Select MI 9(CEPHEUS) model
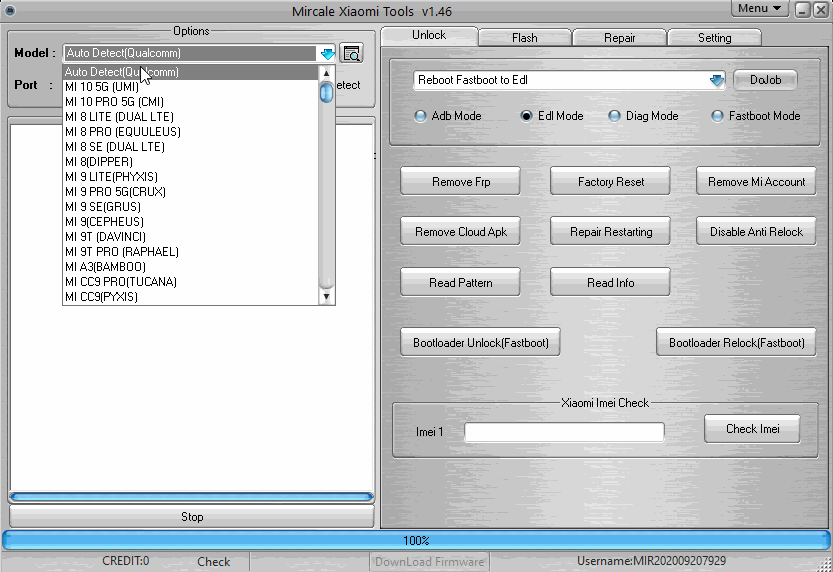The height and width of the screenshot is (572, 833). click(x=191, y=221)
